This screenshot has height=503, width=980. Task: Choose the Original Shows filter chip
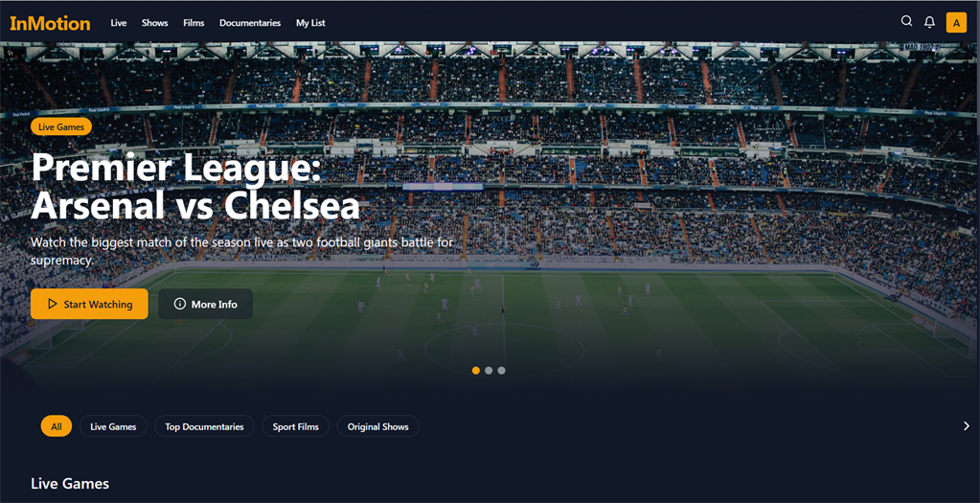pos(378,426)
